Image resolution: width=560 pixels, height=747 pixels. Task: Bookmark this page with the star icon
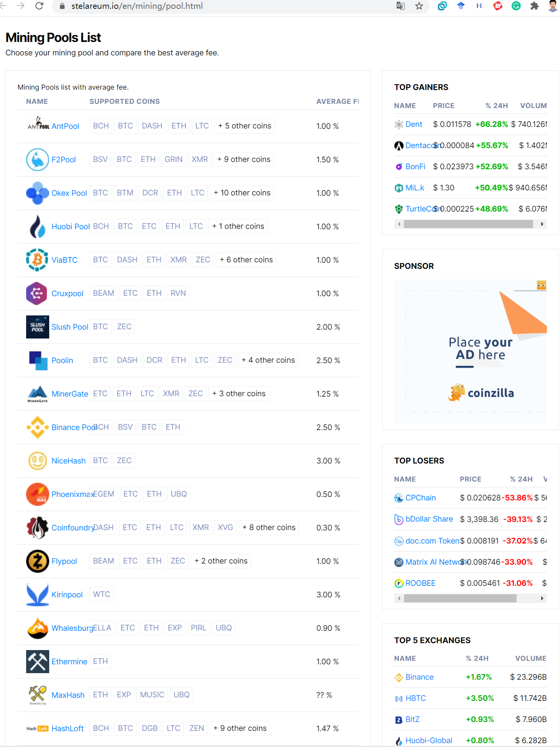click(x=419, y=6)
